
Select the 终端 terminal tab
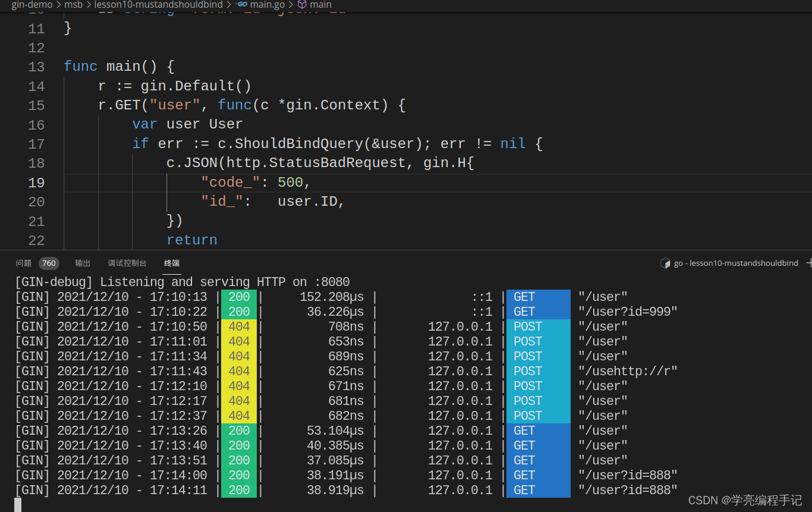[171, 263]
